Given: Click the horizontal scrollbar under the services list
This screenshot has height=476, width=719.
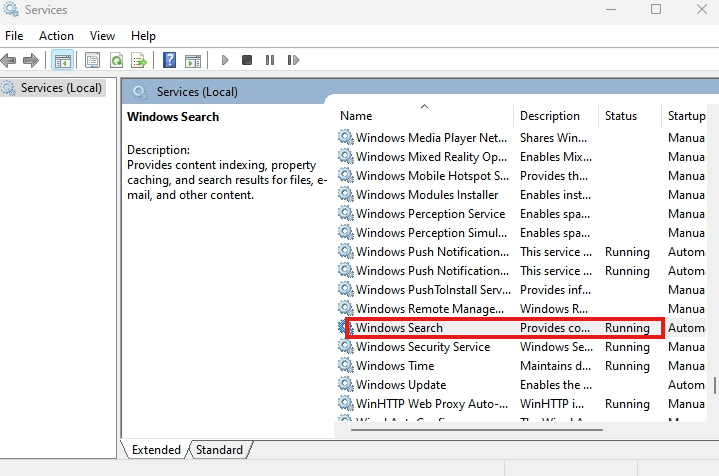Looking at the screenshot, I should 477,430.
